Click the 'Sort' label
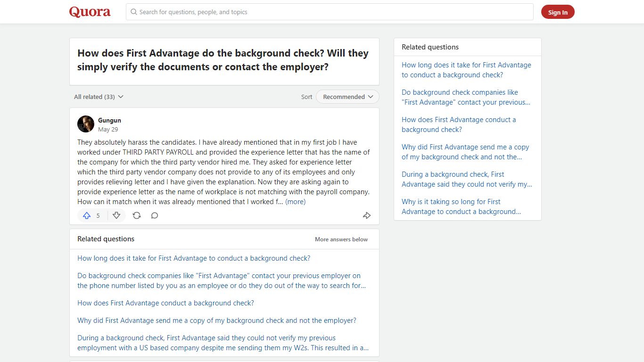The width and height of the screenshot is (644, 362). pyautogui.click(x=306, y=97)
